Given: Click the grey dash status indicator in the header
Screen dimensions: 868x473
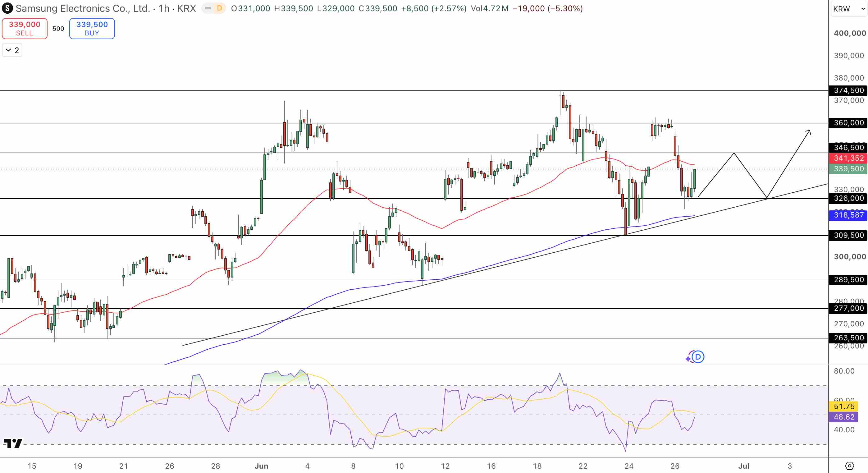Looking at the screenshot, I should [208, 8].
